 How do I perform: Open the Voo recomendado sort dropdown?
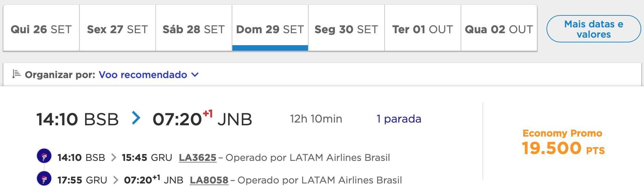point(149,75)
